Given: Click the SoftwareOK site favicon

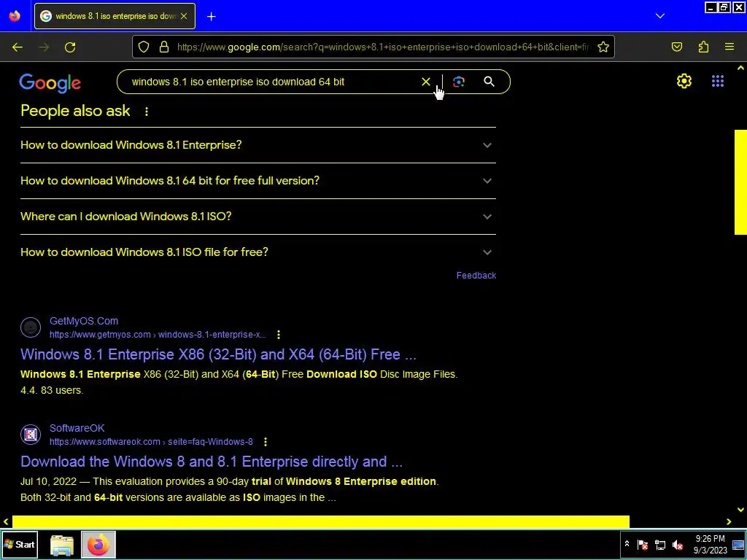Looking at the screenshot, I should [x=31, y=435].
